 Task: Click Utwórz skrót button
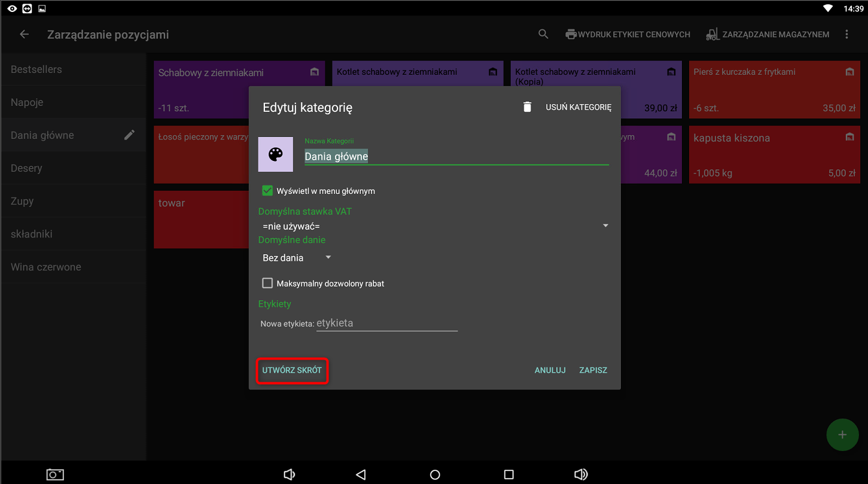[x=292, y=370]
